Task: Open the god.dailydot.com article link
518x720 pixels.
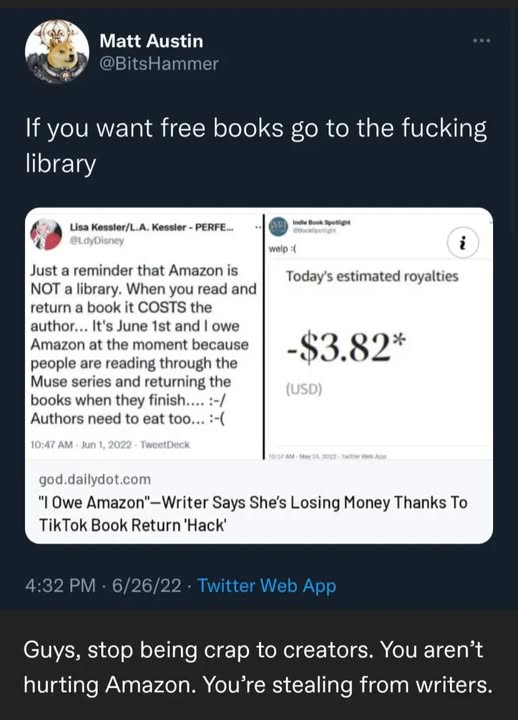Action: 95,479
